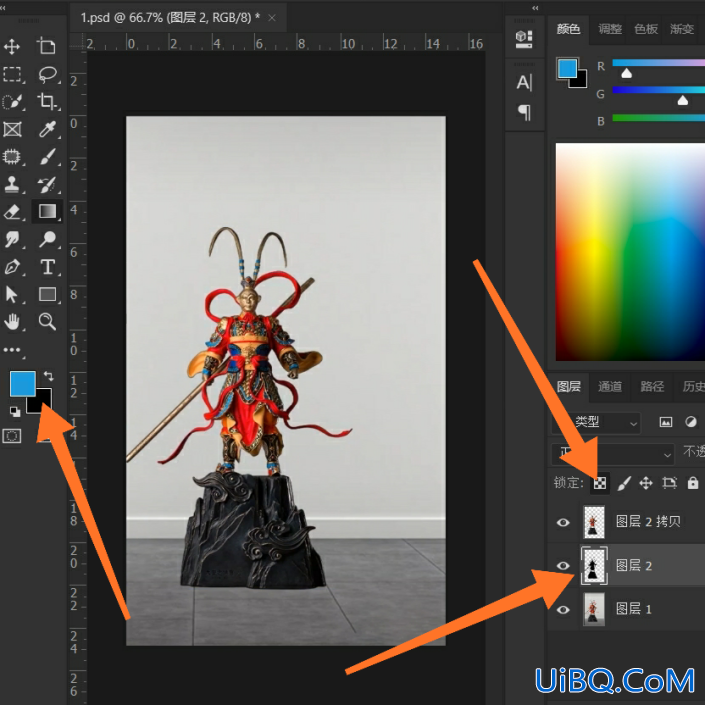Hide layer 图层 2

[x=563, y=566]
